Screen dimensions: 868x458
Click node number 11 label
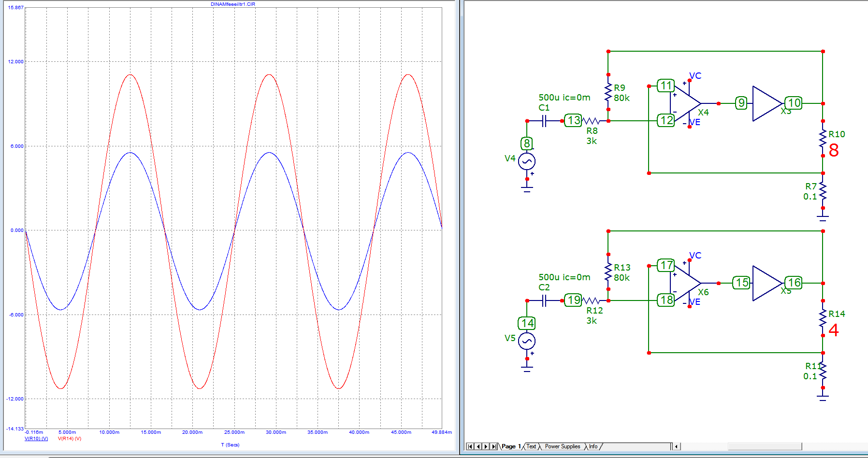666,86
